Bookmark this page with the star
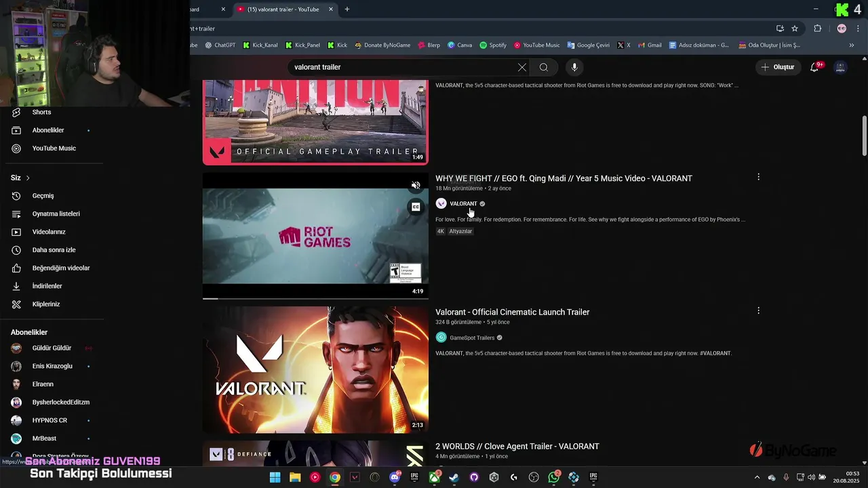868x488 pixels. (x=795, y=28)
